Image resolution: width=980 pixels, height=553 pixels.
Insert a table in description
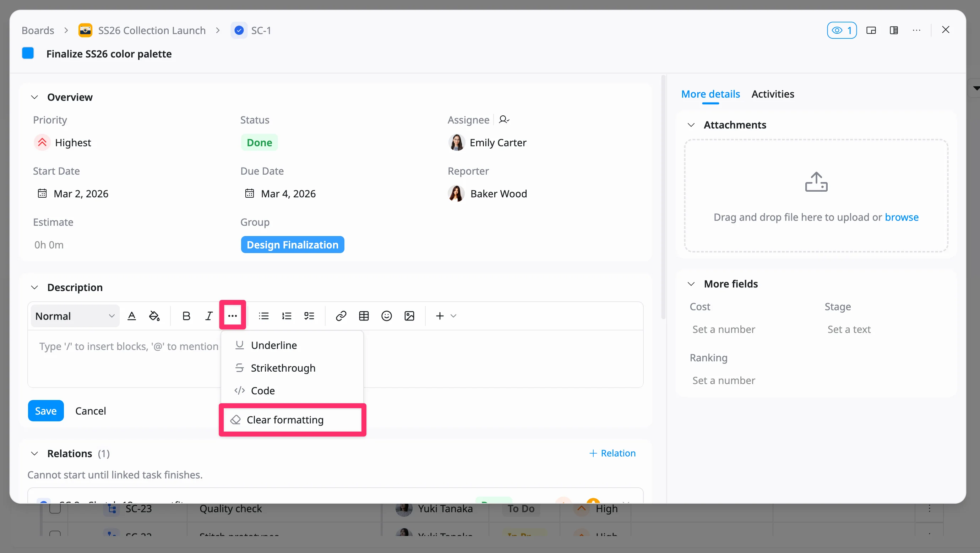point(364,316)
